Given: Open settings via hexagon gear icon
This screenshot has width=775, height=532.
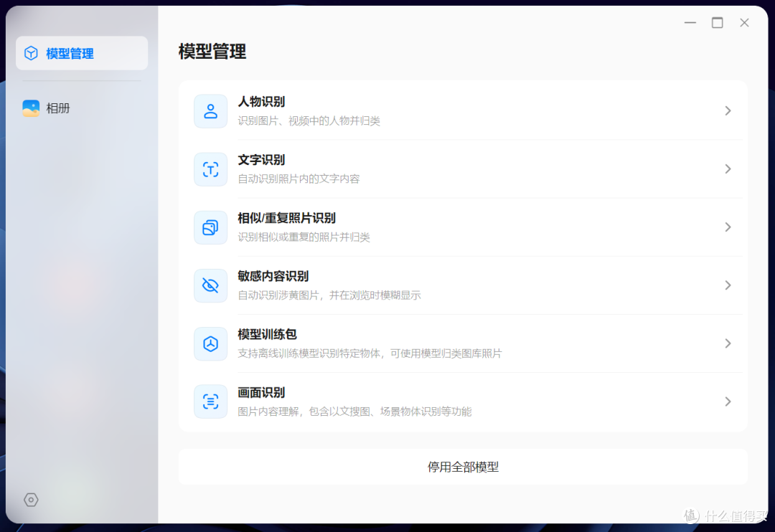Looking at the screenshot, I should 31,500.
